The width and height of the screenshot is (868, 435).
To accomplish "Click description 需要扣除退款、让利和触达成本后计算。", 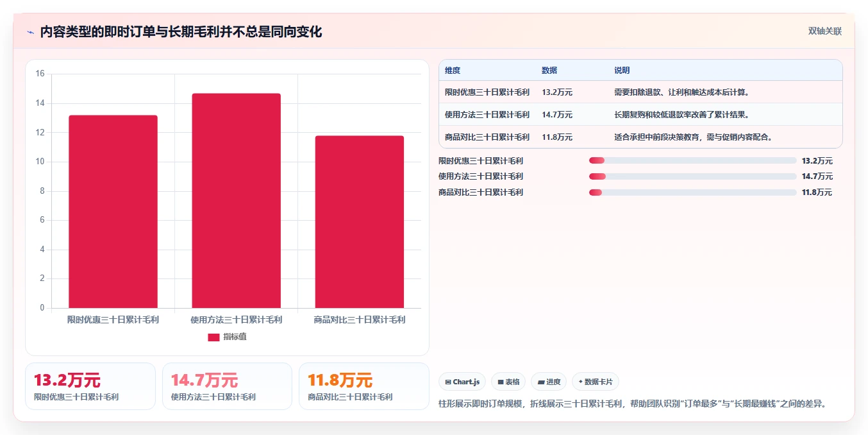I will coord(682,92).
